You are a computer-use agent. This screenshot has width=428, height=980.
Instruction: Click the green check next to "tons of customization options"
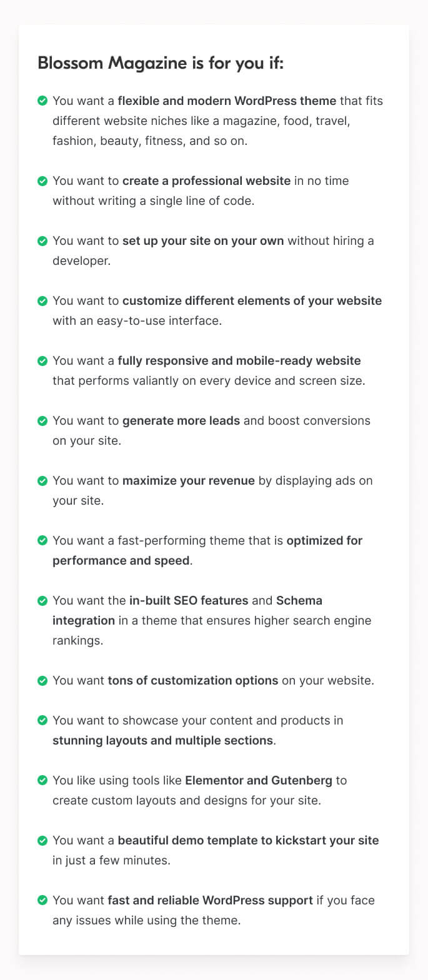click(x=42, y=681)
